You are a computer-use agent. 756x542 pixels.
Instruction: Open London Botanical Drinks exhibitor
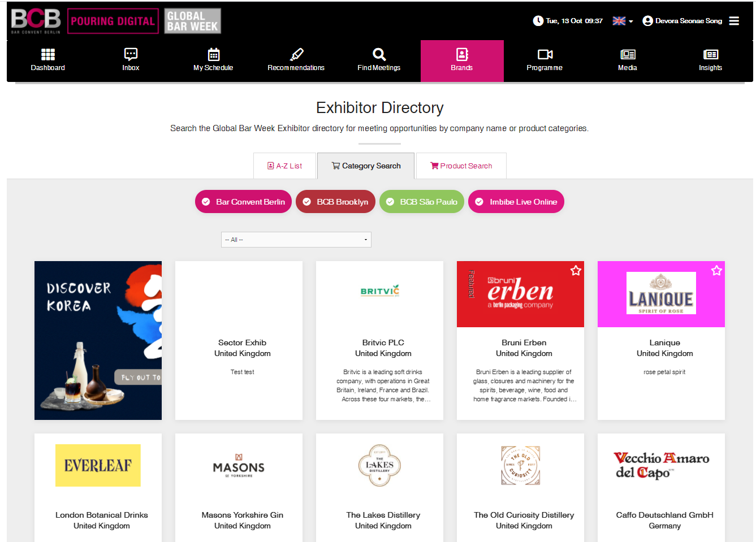pyautogui.click(x=102, y=515)
